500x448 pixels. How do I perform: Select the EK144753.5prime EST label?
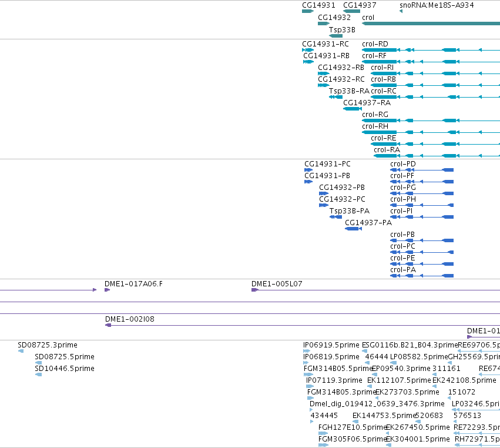(384, 416)
